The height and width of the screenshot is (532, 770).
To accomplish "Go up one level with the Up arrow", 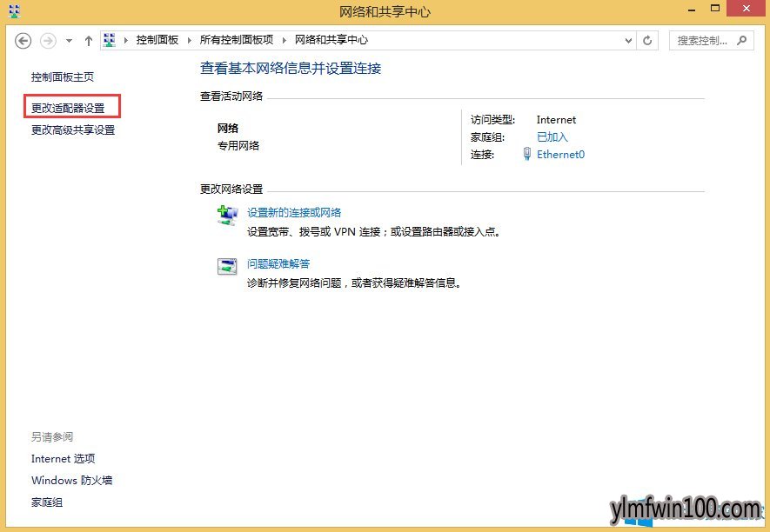I will (89, 41).
